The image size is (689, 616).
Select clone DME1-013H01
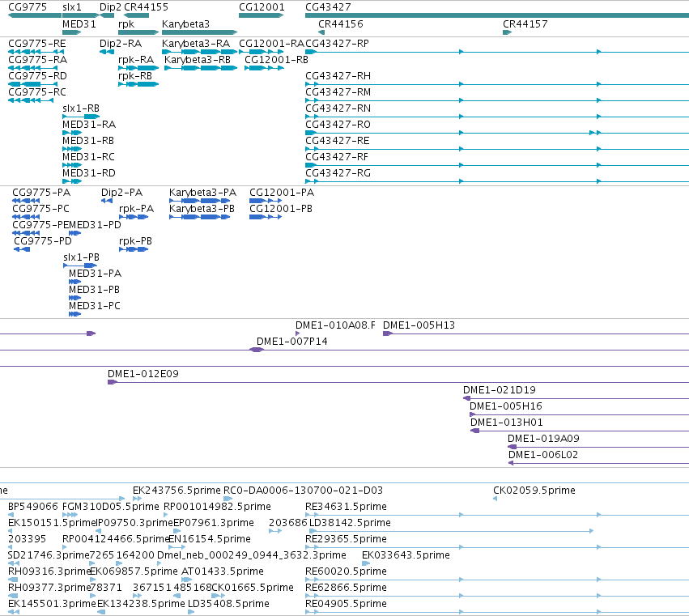coord(507,423)
